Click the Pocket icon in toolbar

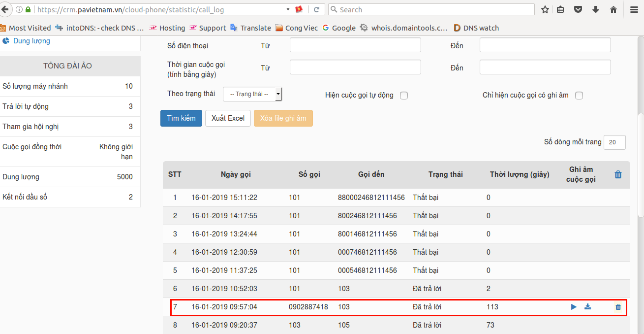click(x=579, y=9)
